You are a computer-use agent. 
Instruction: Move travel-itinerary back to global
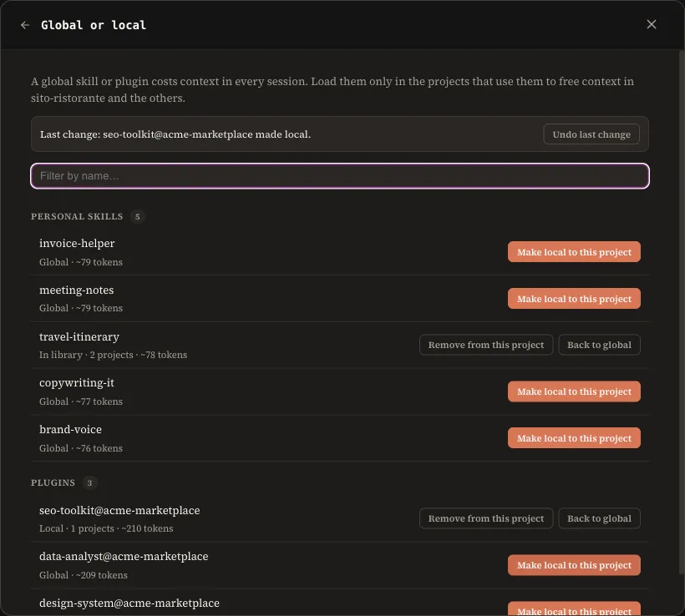click(599, 345)
